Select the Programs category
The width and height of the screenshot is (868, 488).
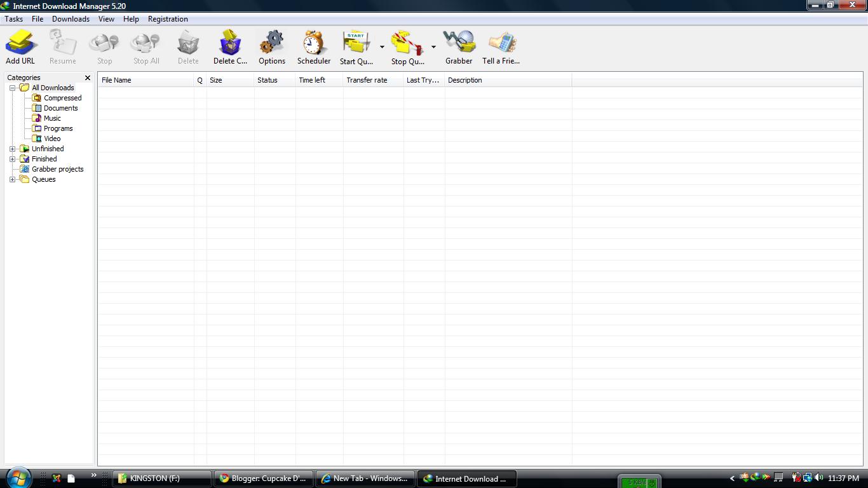(x=58, y=128)
